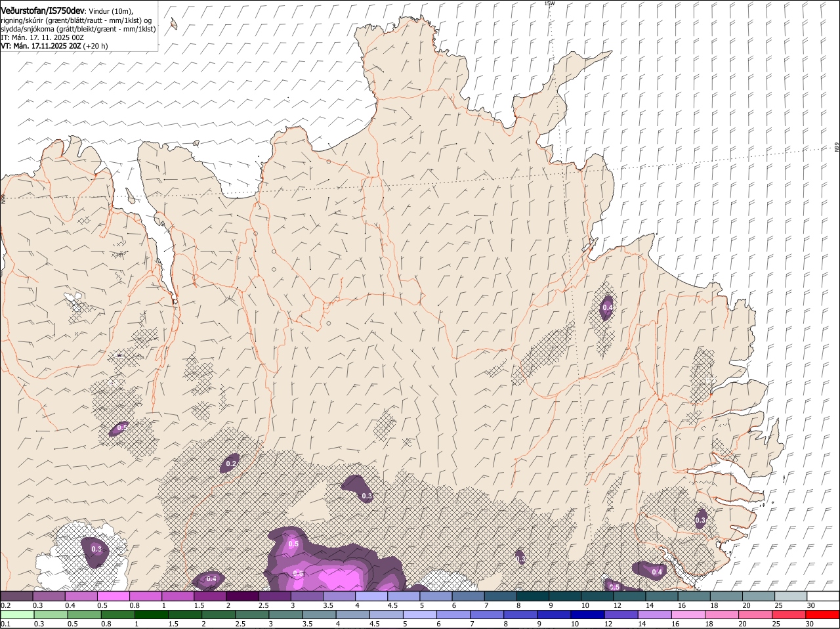Click the rigning/skúrir legend description line
Screen dimensions: 840x629
pyautogui.click(x=76, y=20)
